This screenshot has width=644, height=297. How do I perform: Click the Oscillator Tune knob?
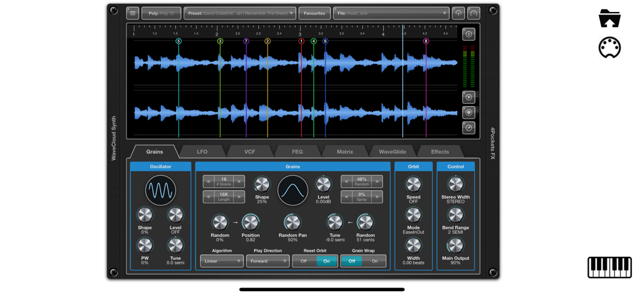175,246
